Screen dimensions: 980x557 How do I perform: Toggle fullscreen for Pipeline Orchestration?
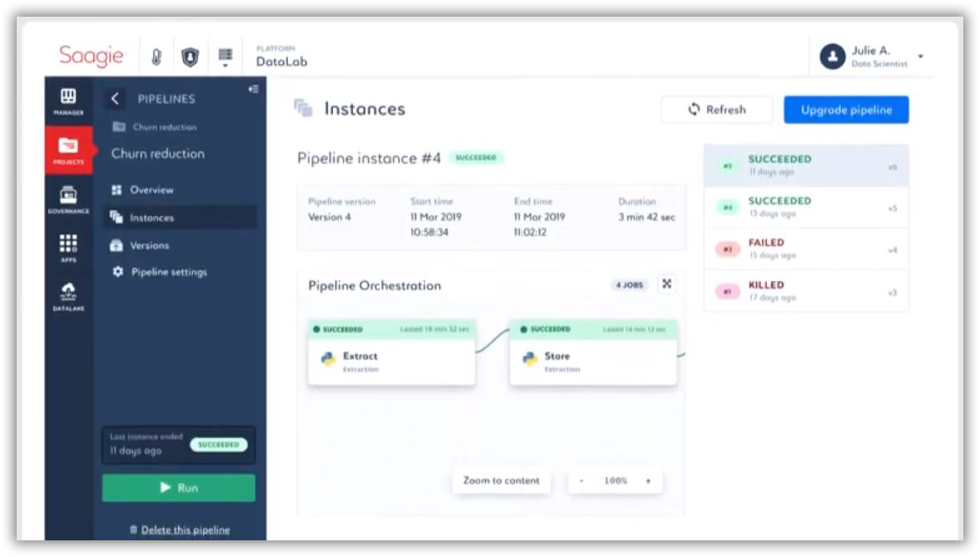667,284
